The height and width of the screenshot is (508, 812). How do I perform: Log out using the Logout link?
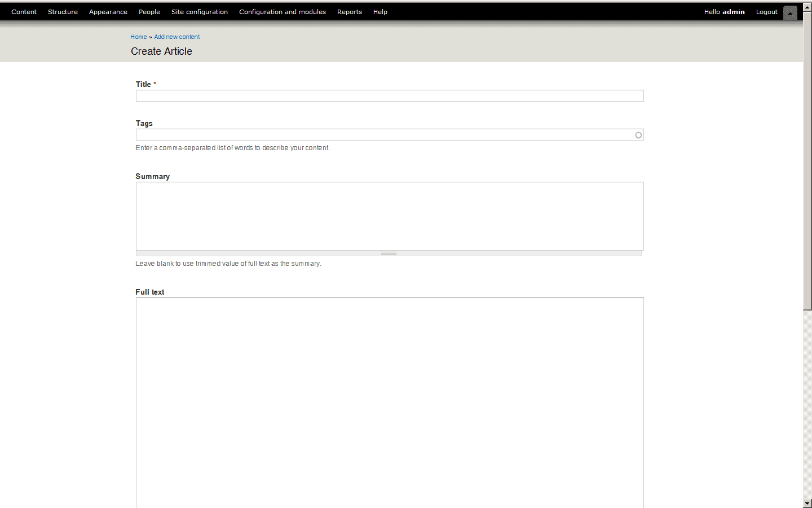coord(766,12)
